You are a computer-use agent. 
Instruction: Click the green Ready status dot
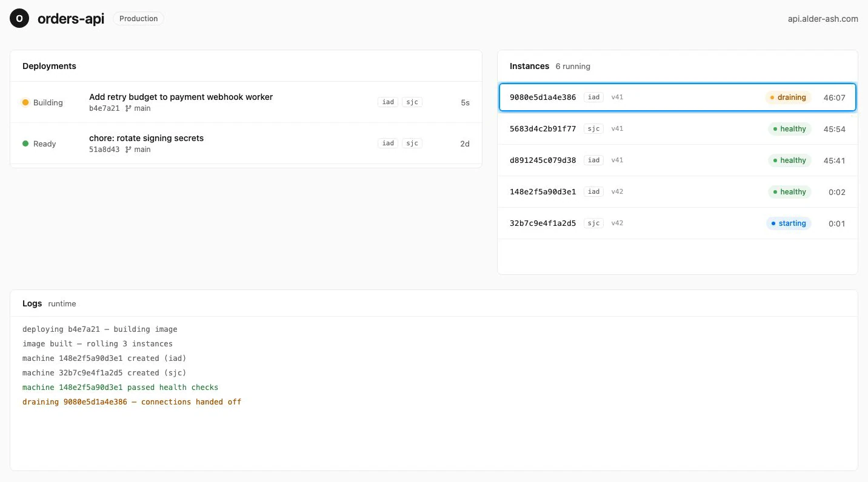click(x=25, y=144)
